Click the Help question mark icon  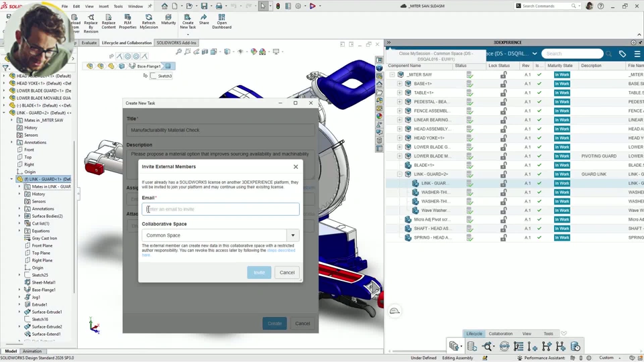[600, 6]
